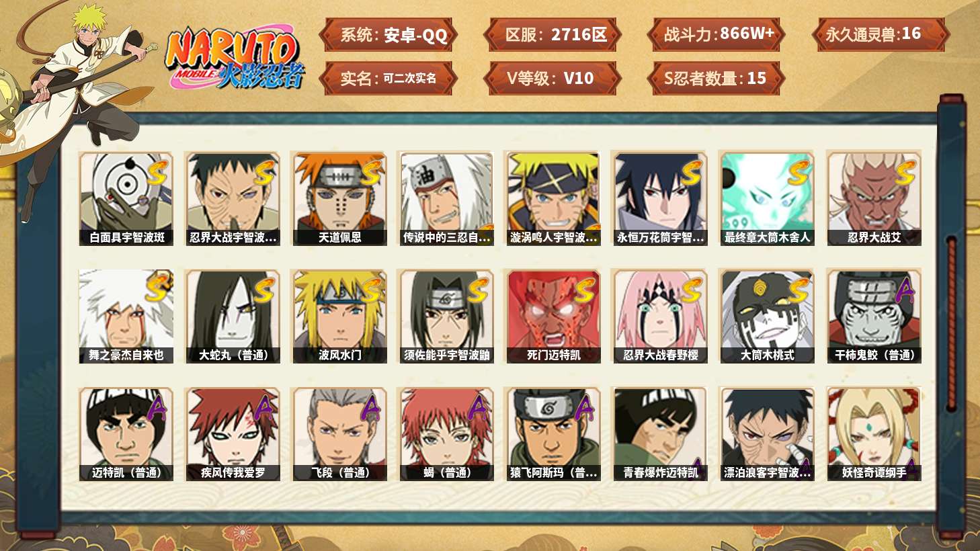980x551 pixels.
Task: Choose the 妖怪奇谭纲手 character card
Action: click(874, 434)
